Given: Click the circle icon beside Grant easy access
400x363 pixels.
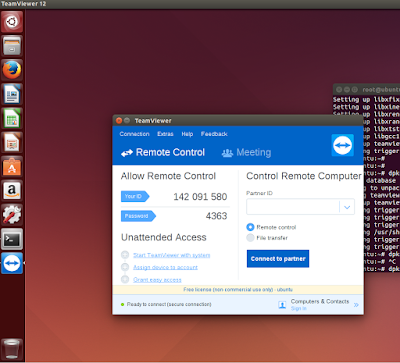Looking at the screenshot, I should point(125,279).
